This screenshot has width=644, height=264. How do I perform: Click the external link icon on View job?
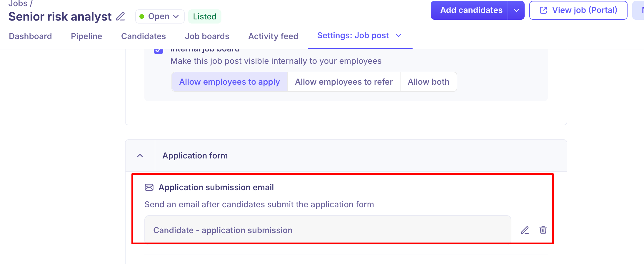[543, 10]
